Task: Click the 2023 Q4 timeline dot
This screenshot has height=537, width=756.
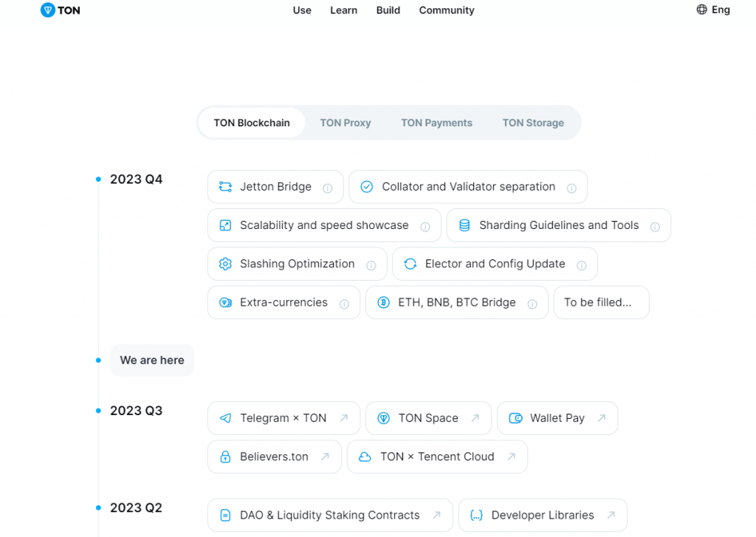Action: [x=98, y=179]
